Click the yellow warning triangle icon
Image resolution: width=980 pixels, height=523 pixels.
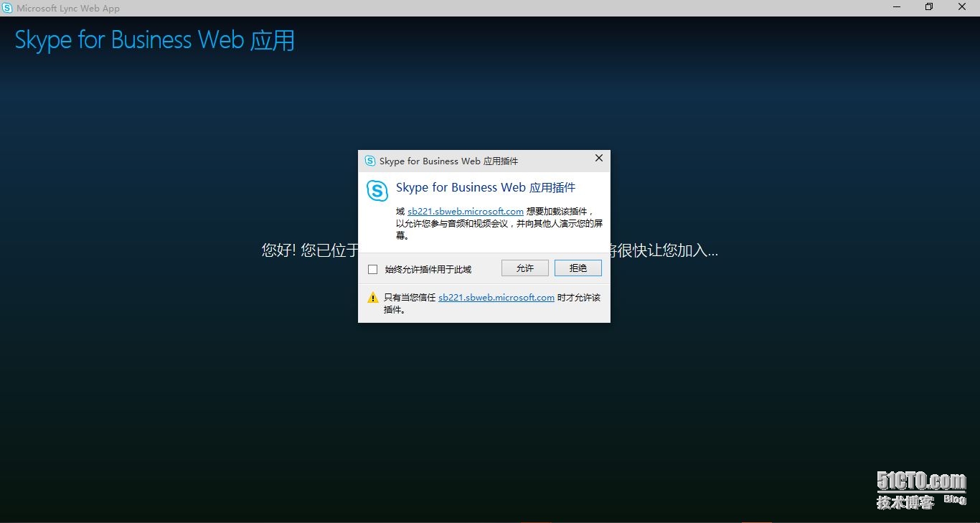[373, 298]
